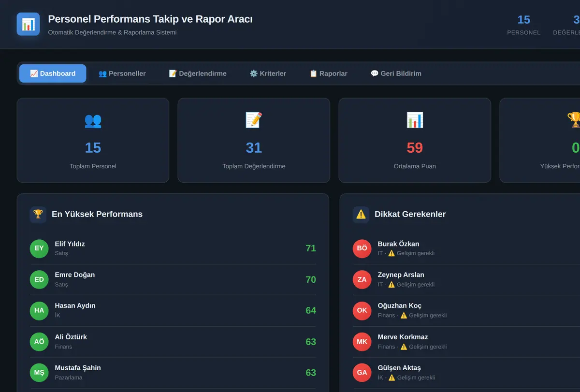Viewport: 580px width, 392px height.
Task: Click Burak Özkan's Gelişim gerekli note
Action: click(x=406, y=253)
